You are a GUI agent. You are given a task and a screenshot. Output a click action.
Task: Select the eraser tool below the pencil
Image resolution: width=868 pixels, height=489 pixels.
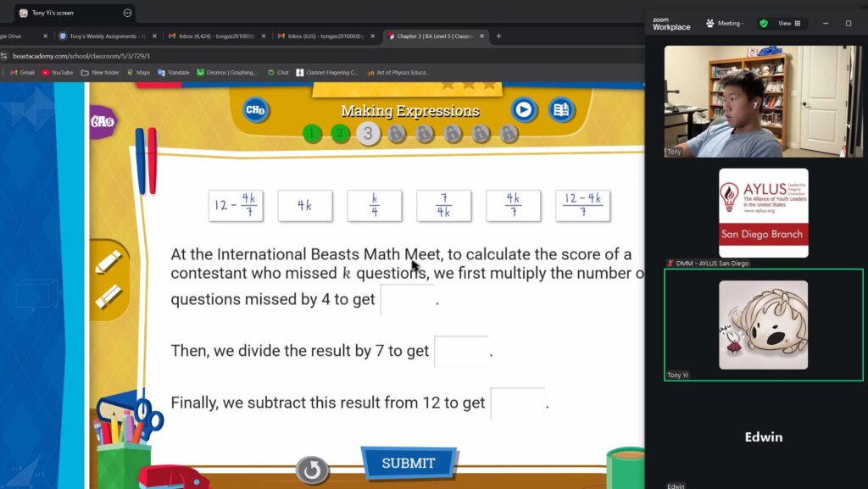(108, 296)
